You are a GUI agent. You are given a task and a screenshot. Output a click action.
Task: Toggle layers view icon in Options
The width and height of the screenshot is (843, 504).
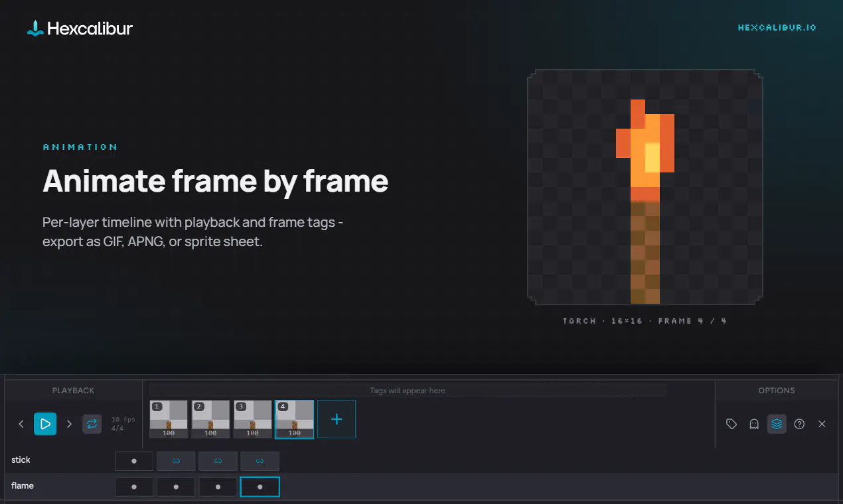(x=777, y=424)
